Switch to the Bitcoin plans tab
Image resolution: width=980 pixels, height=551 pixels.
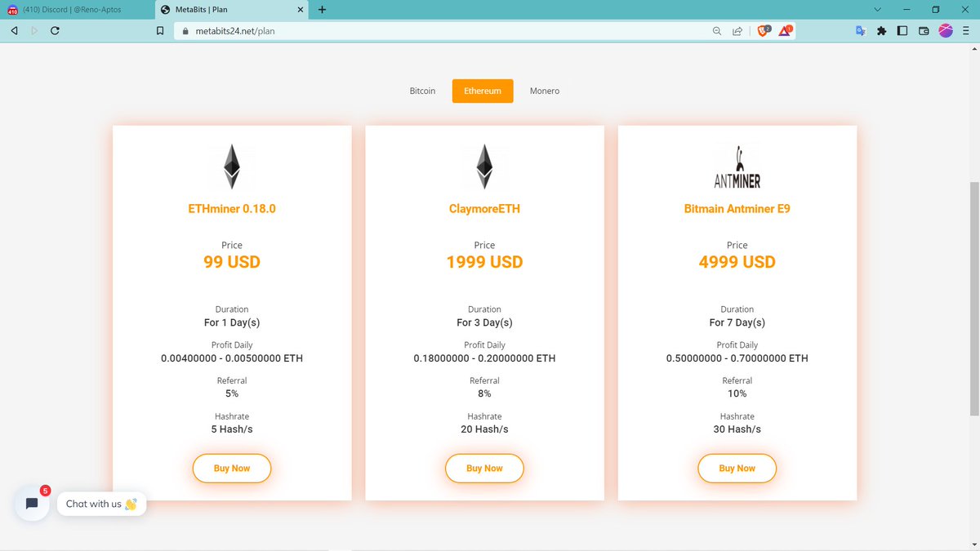[x=422, y=91]
